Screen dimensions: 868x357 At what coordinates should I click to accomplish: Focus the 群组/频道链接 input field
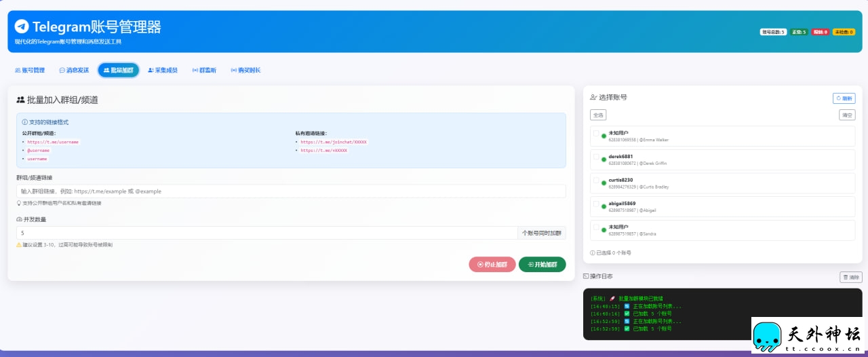pyautogui.click(x=291, y=191)
